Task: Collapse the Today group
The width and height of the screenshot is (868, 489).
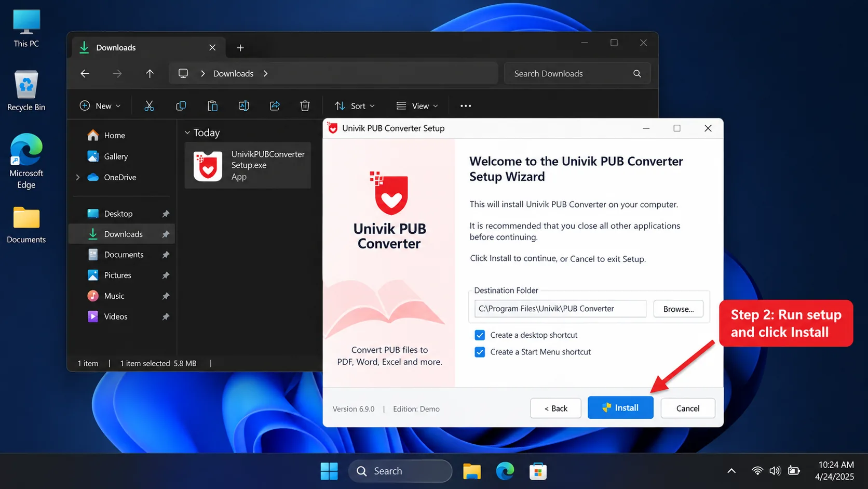Action: pyautogui.click(x=187, y=133)
